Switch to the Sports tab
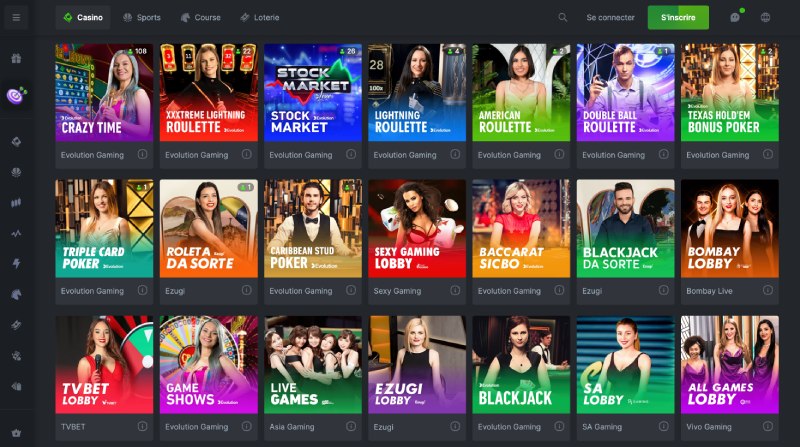This screenshot has height=447, width=800. [x=142, y=17]
